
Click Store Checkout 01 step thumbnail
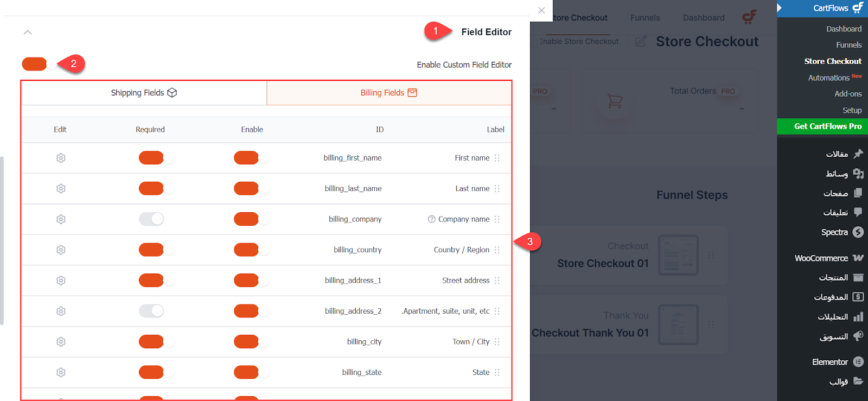(x=678, y=255)
